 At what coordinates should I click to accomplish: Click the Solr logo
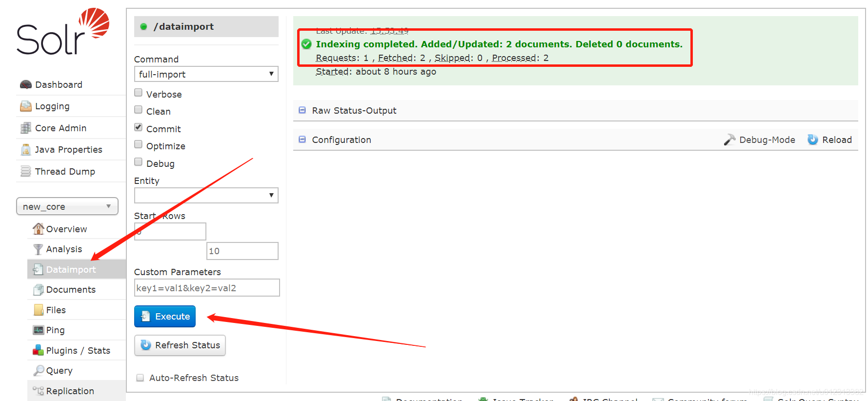point(63,31)
